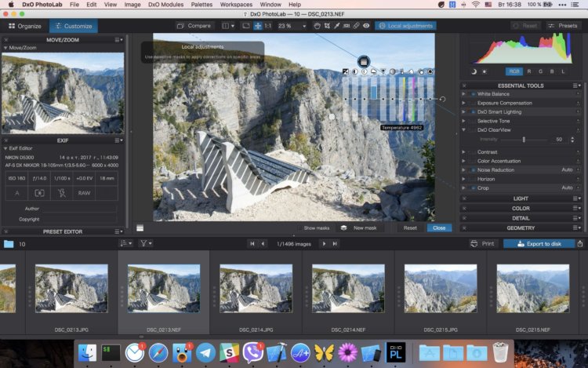Select the L luminance histogram channel
This screenshot has width=588, height=368.
(563, 71)
